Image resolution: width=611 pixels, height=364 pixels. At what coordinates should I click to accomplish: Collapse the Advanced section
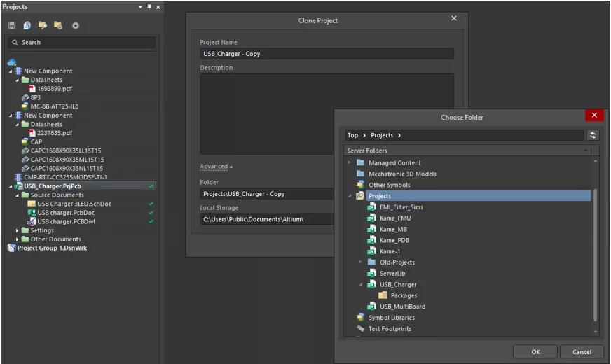[216, 167]
